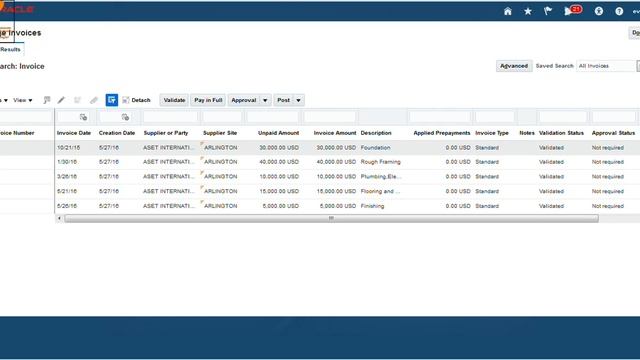Click invoice date 10/21/15 cell
Image resolution: width=640 pixels, height=360 pixels.
point(68,148)
